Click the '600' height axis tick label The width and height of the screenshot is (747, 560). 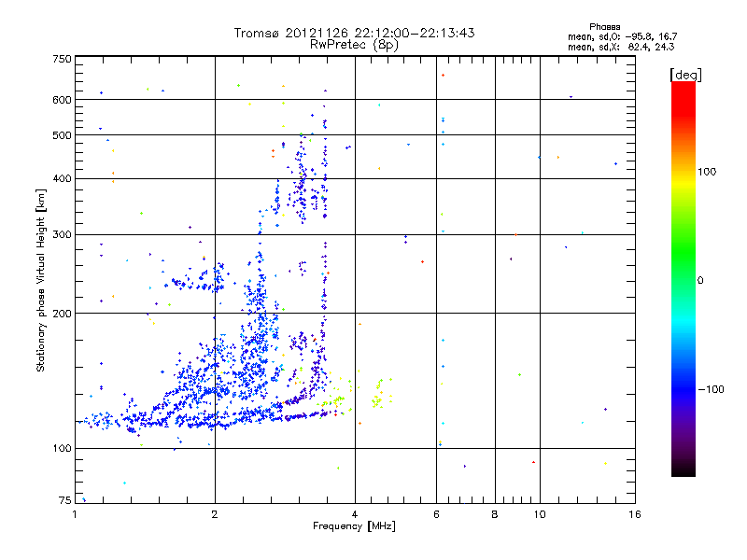coord(62,100)
